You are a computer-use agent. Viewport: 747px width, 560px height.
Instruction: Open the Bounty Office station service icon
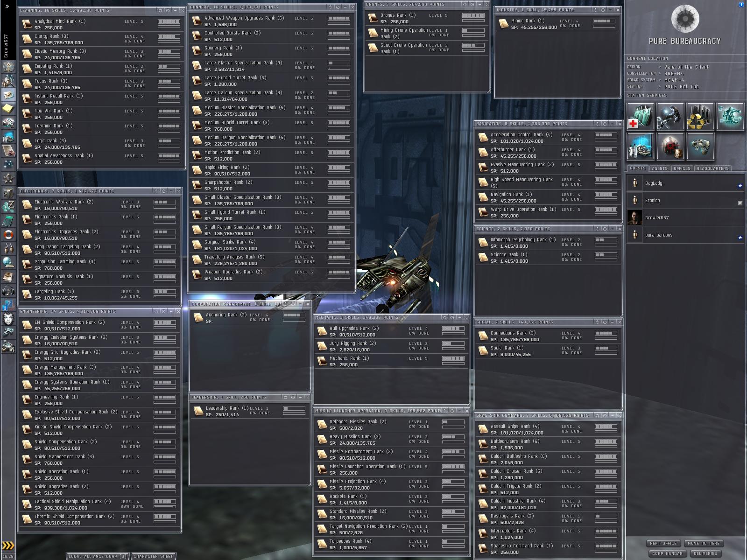pos(670,147)
